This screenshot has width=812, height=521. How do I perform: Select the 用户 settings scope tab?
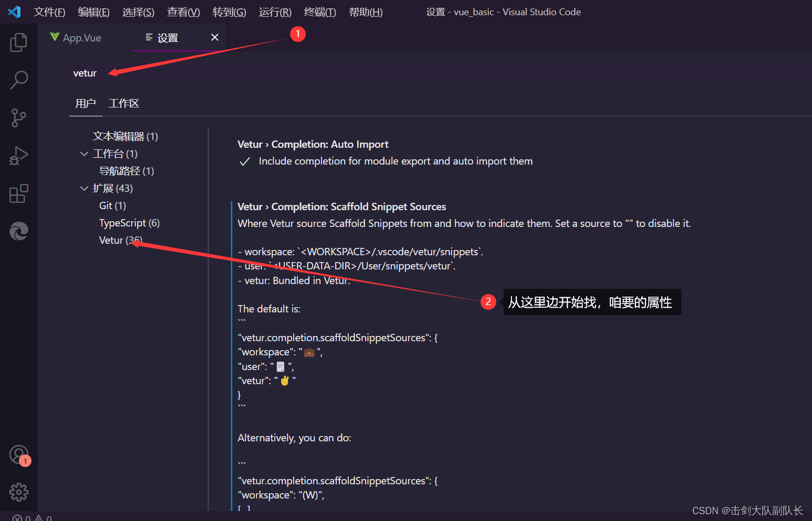(85, 103)
